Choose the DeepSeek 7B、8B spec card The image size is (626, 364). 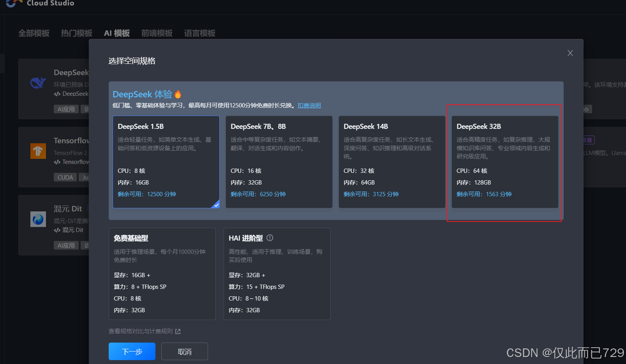[279, 162]
